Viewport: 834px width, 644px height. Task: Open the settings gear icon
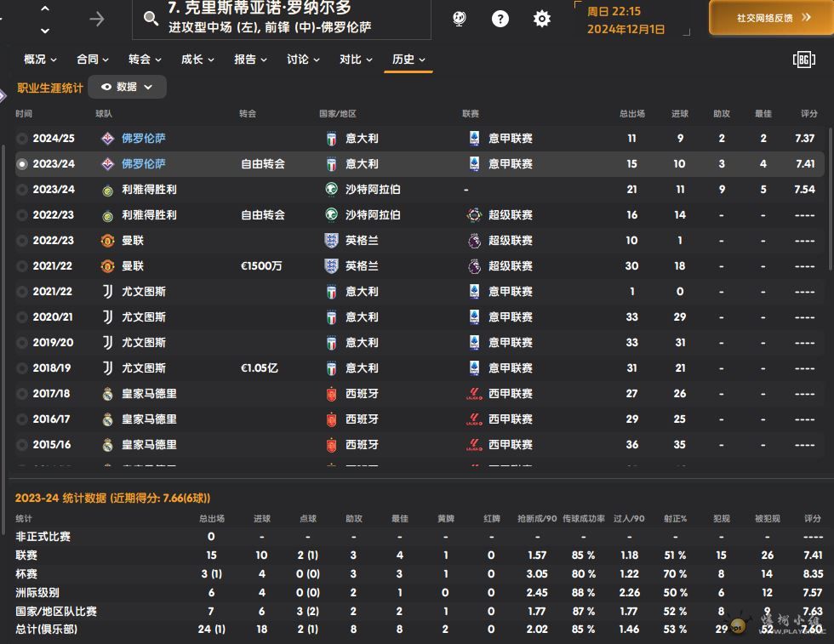click(x=542, y=19)
